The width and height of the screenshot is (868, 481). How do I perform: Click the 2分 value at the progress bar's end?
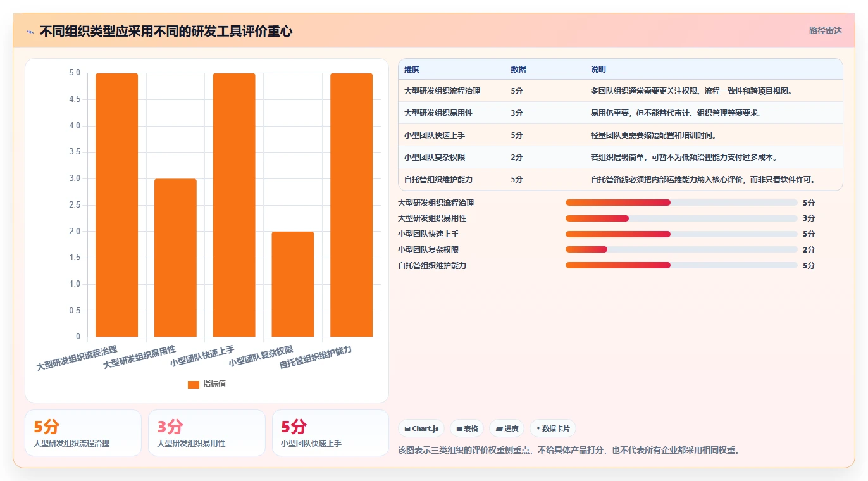pyautogui.click(x=809, y=250)
